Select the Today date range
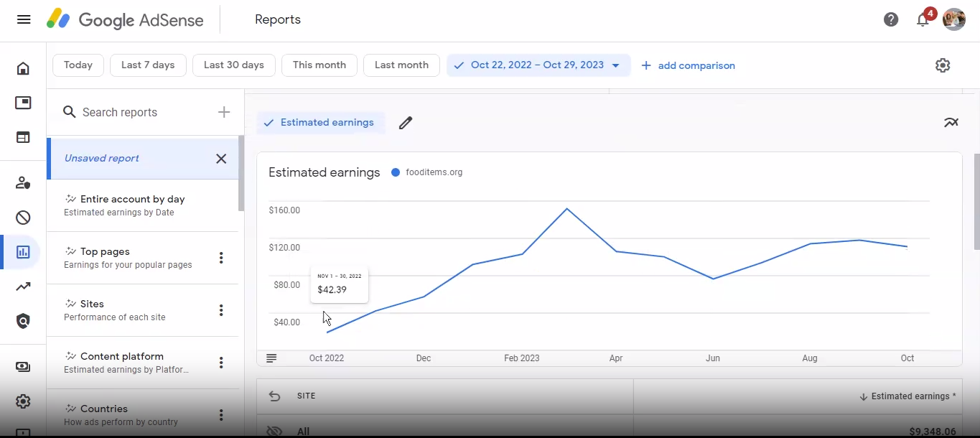Screen dimensions: 980x438 pyautogui.click(x=78, y=65)
